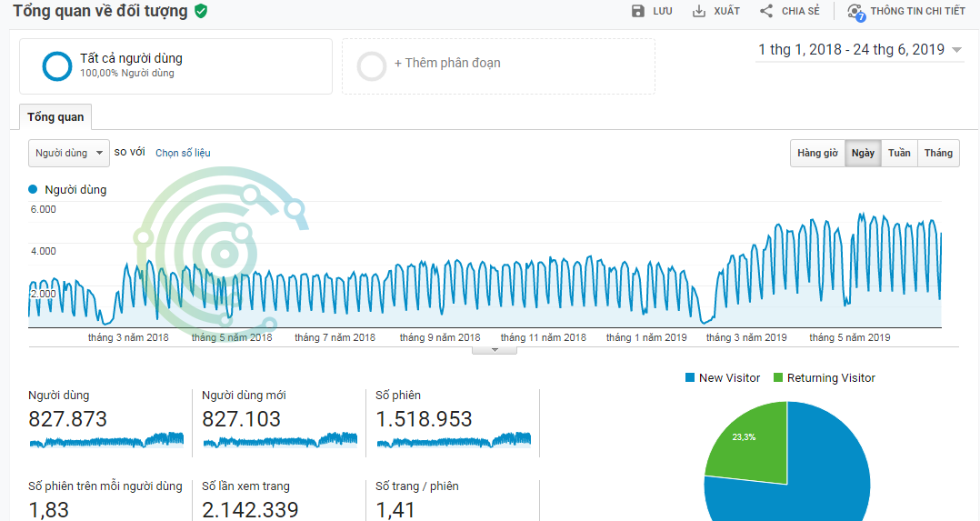Click the 827.873 users value

[x=67, y=419]
